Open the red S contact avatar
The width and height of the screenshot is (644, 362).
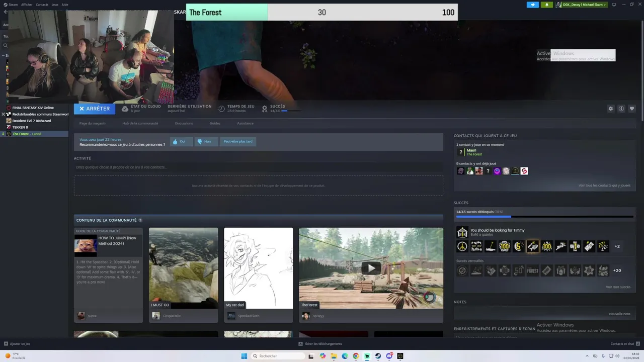pyautogui.click(x=524, y=171)
